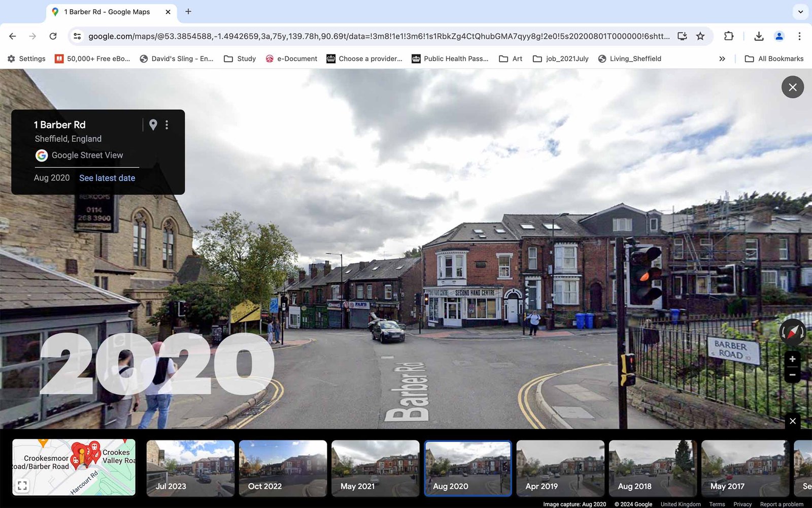This screenshot has height=508, width=812.
Task: Open the extensions puzzle icon
Action: click(729, 36)
